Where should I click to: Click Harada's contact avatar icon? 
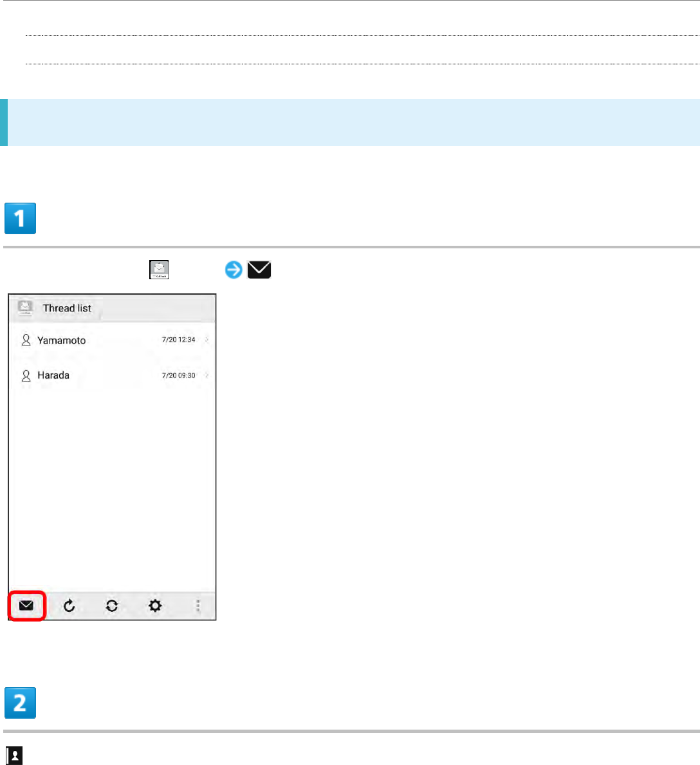[26, 375]
